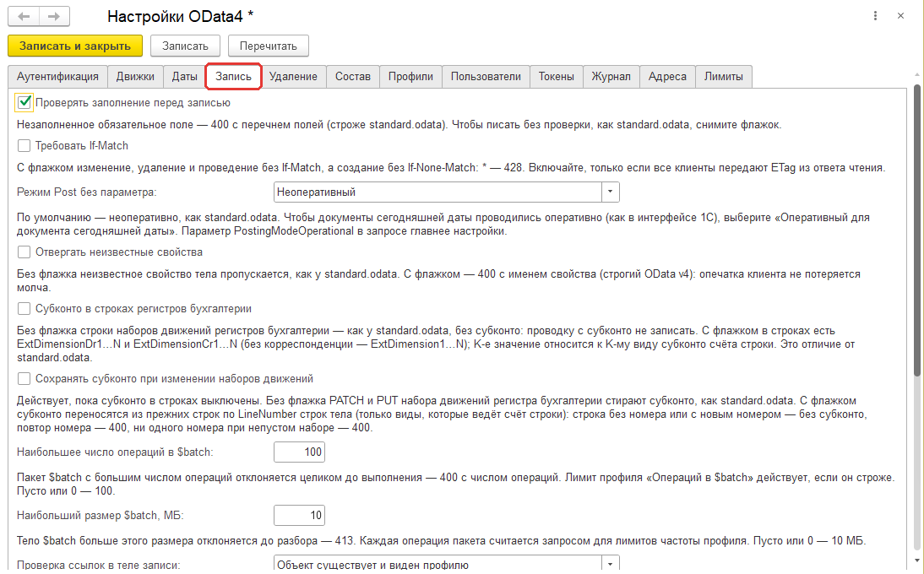Click the Режим Post field showing Неоперативный
The height and width of the screenshot is (574, 924).
[x=438, y=192]
